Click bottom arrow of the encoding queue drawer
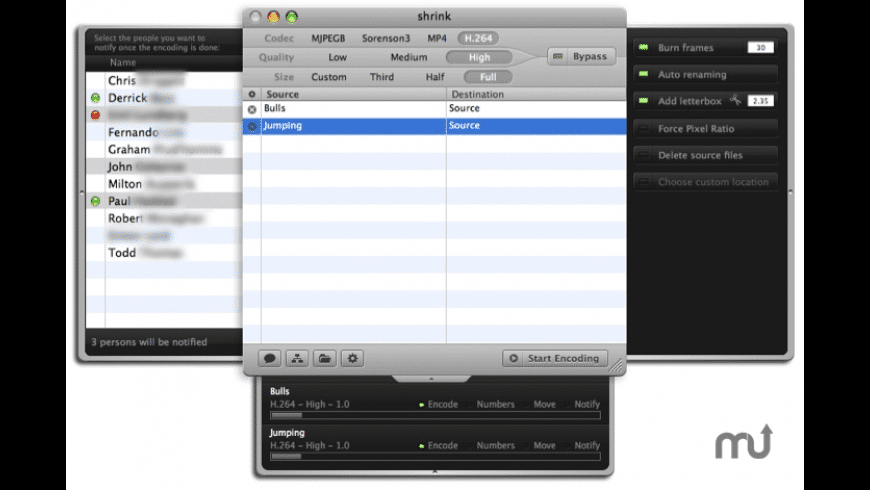 [434, 472]
